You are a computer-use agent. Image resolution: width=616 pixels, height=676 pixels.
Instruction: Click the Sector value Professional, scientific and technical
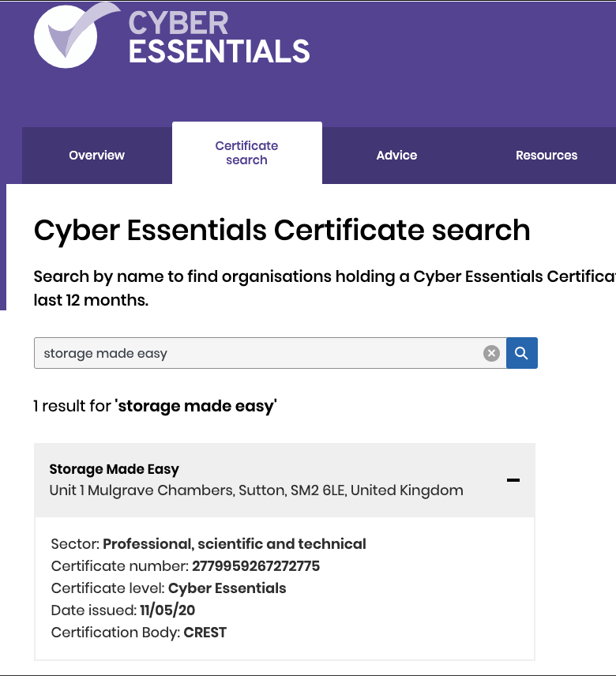[x=234, y=544]
